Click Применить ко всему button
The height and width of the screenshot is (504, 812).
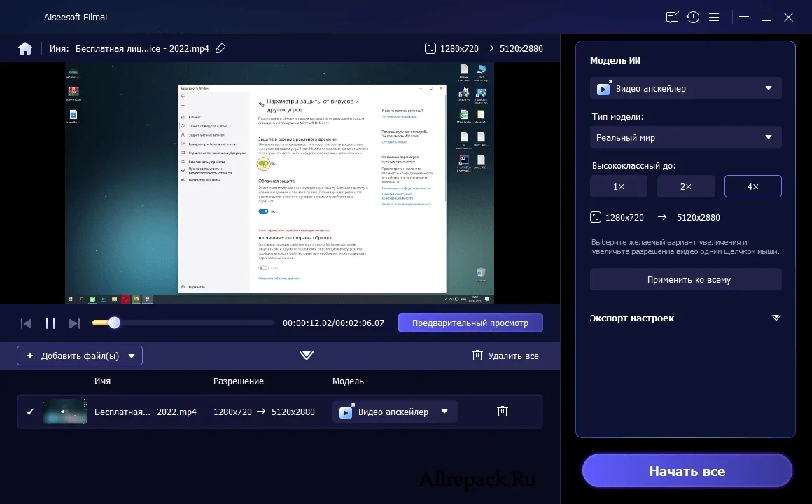point(685,280)
